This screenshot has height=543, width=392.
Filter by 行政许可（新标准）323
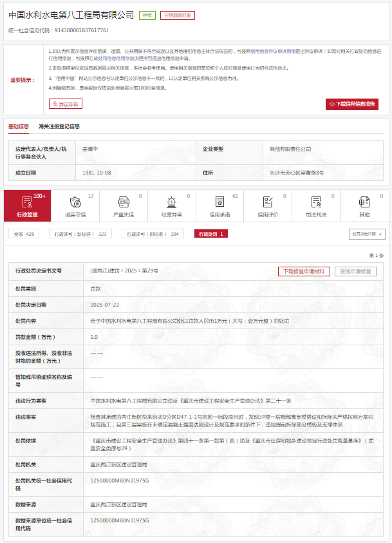coord(80,234)
